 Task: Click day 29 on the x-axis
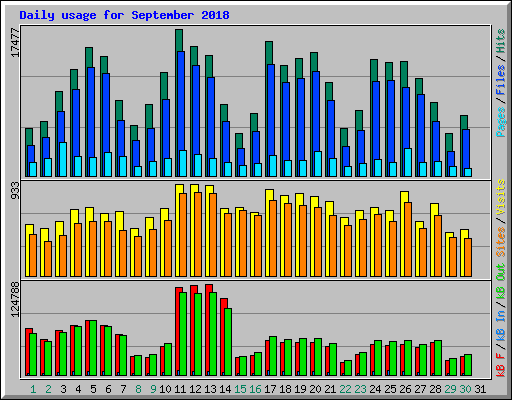(450, 389)
